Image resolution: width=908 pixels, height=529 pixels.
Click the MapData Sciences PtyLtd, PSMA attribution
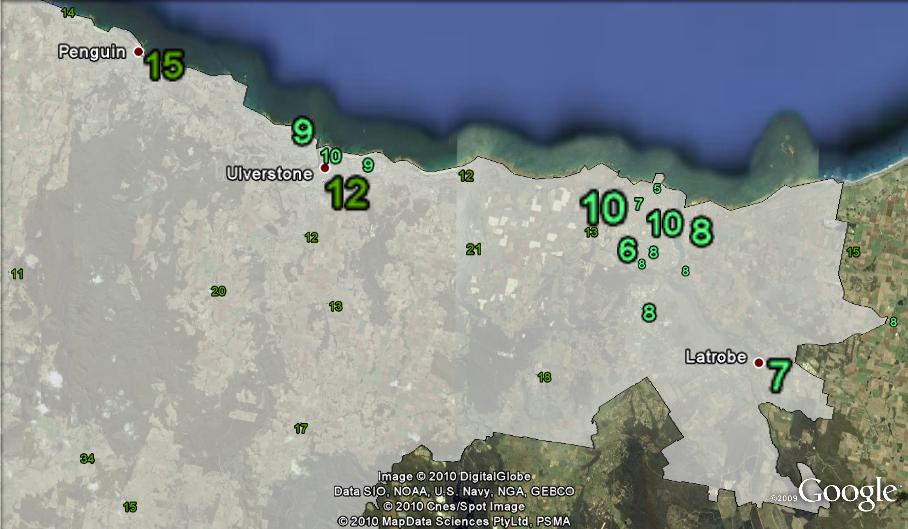(454, 521)
